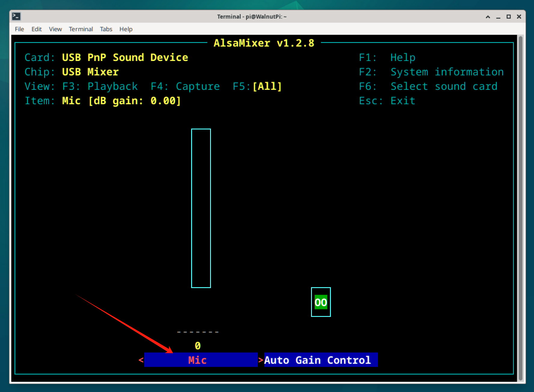Close the Terminal window
The width and height of the screenshot is (534, 392).
pyautogui.click(x=519, y=17)
